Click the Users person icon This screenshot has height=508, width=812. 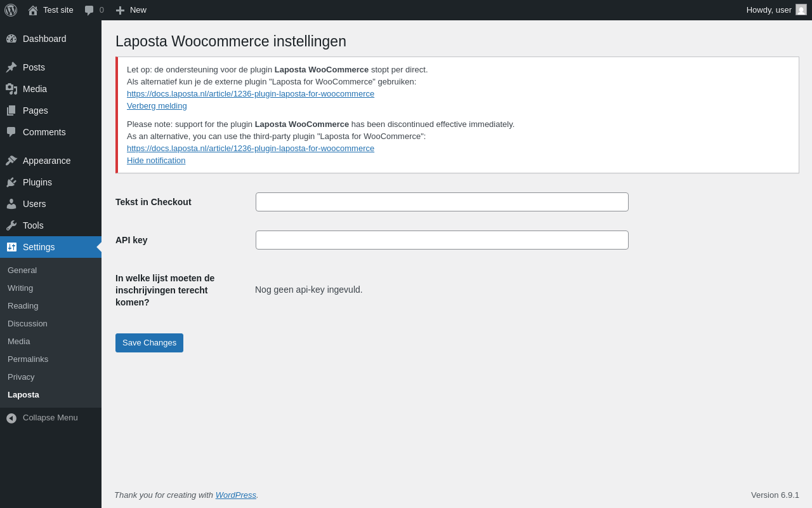pos(11,204)
